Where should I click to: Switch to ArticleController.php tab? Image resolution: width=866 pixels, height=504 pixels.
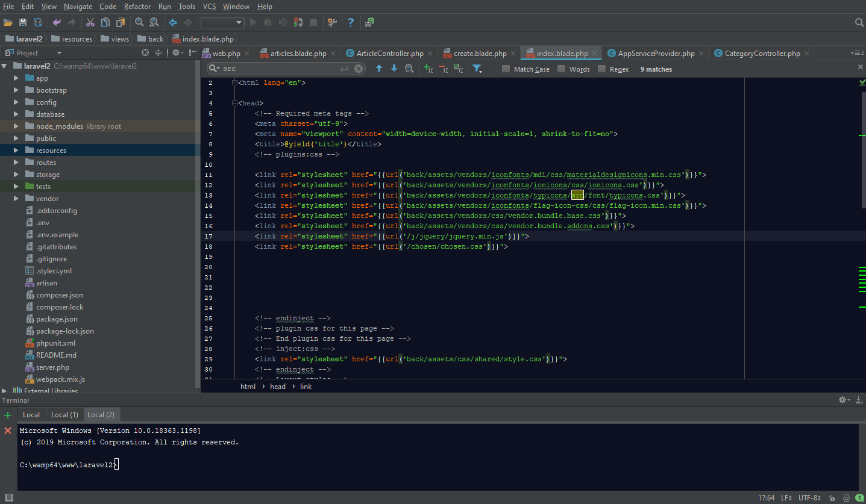pyautogui.click(x=390, y=53)
